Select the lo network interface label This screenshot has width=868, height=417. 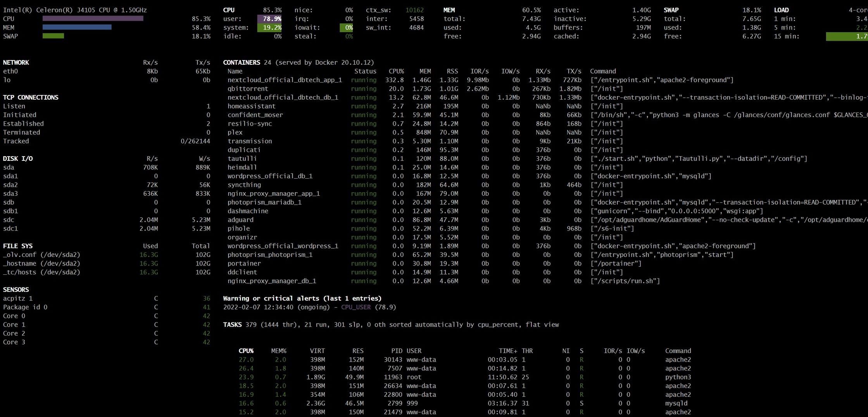point(7,80)
